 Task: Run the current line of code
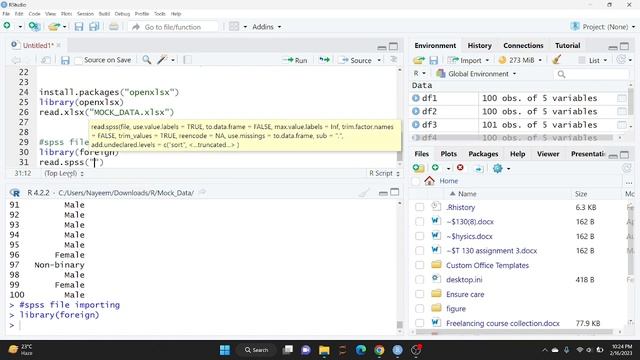point(295,60)
